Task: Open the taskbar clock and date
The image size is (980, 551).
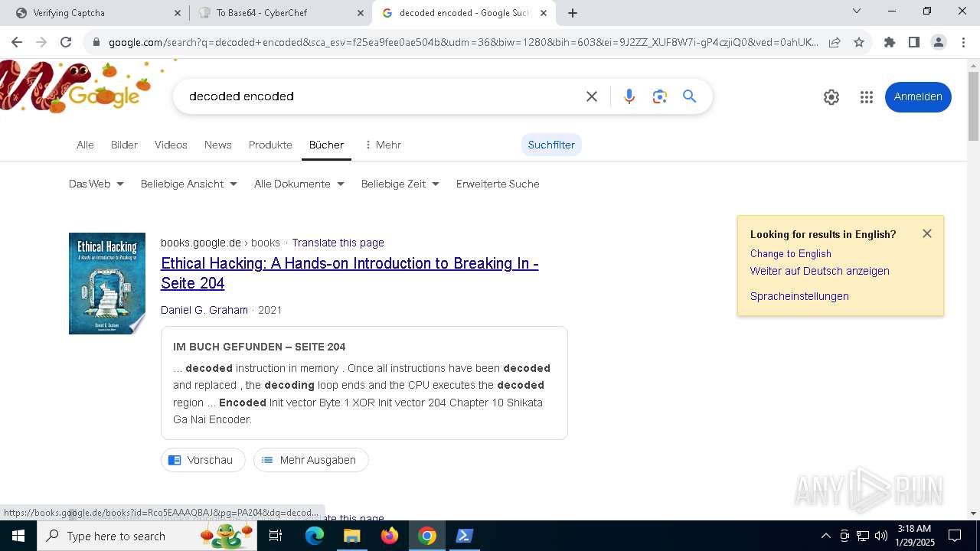Action: coord(915,536)
